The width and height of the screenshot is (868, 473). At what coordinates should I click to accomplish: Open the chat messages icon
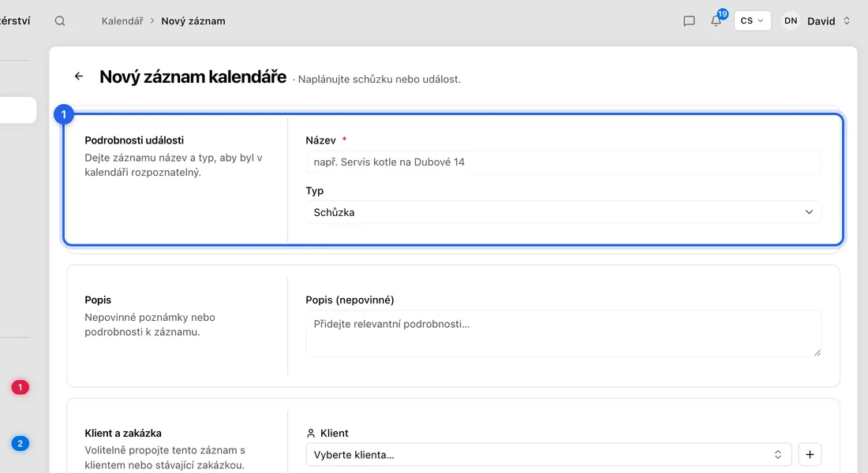[x=689, y=21]
